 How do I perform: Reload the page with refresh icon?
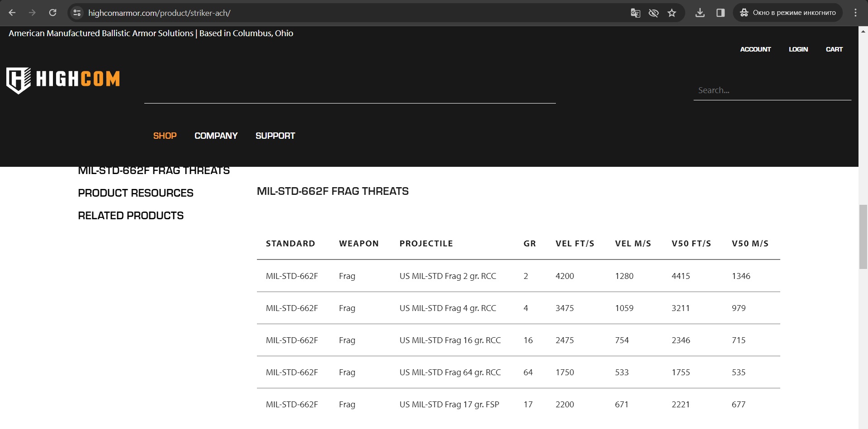click(x=53, y=13)
